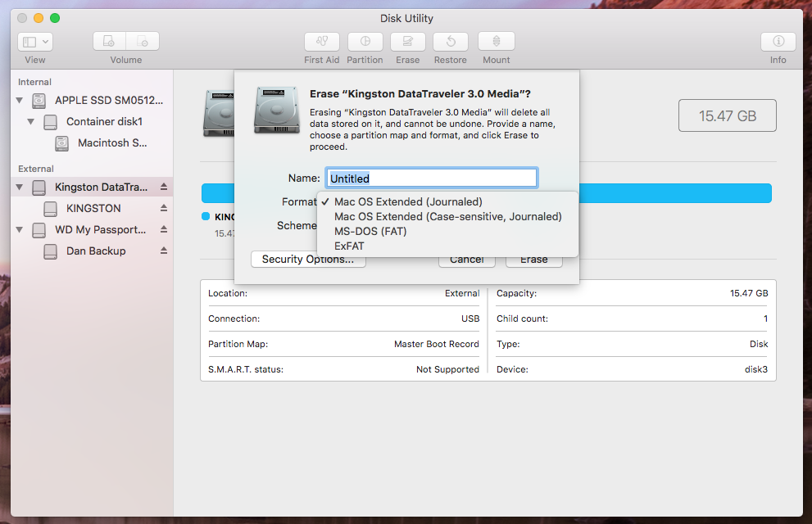
Task: Collapse the Container disk1 tree
Action: point(31,121)
